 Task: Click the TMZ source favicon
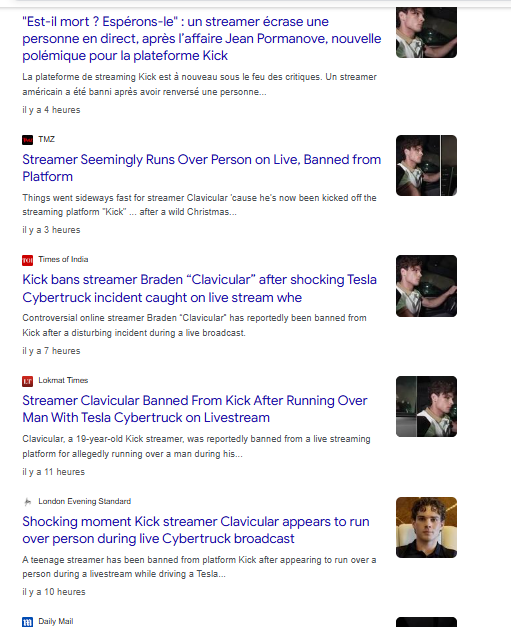27,140
